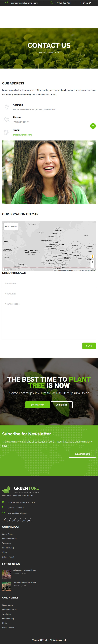The width and height of the screenshot is (98, 644).
Task: Go to HOME breadcrumb link
Action: point(42,52)
